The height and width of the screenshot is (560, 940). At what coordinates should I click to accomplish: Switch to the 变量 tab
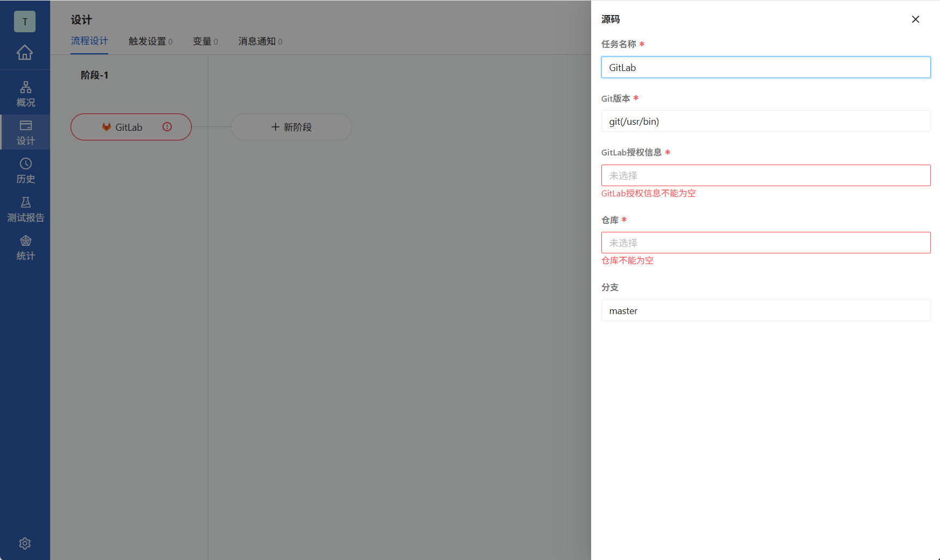(x=202, y=41)
